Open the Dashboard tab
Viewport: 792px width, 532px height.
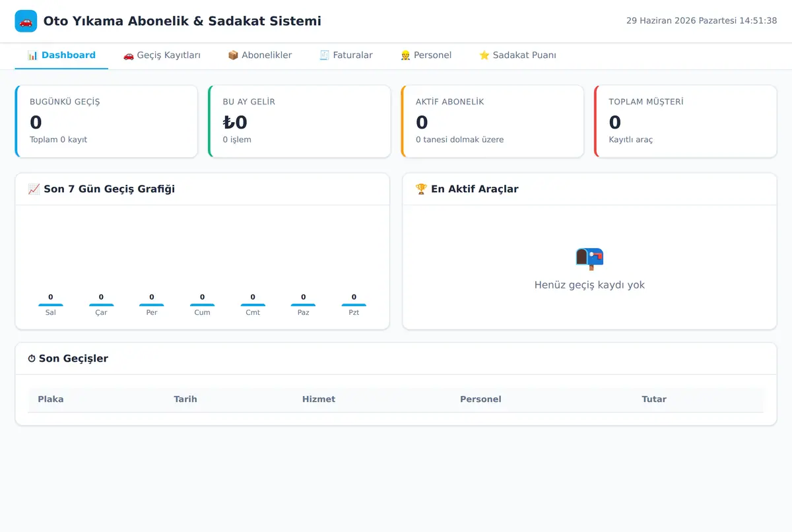point(61,55)
